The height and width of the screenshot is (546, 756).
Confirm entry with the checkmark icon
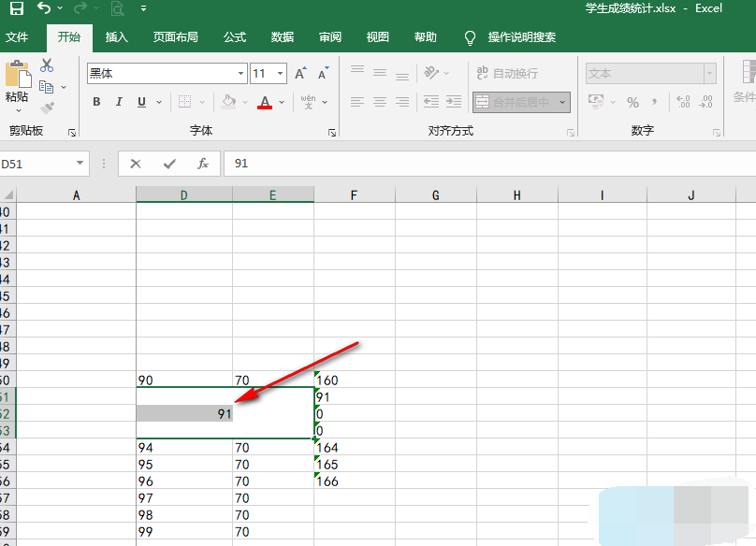(168, 164)
